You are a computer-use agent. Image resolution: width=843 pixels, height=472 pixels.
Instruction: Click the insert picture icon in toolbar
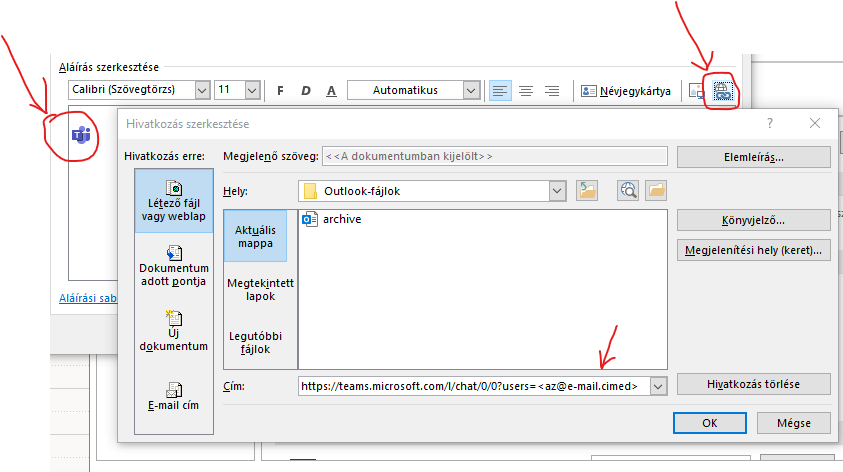point(697,91)
